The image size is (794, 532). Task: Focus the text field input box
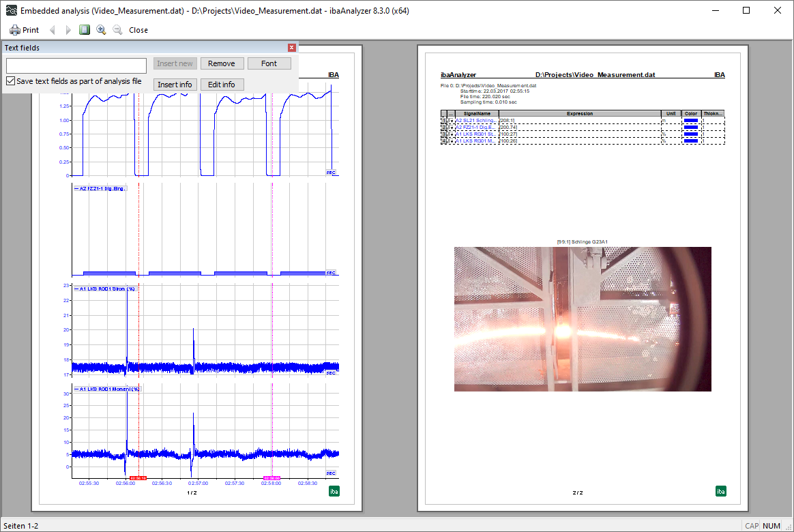point(76,65)
